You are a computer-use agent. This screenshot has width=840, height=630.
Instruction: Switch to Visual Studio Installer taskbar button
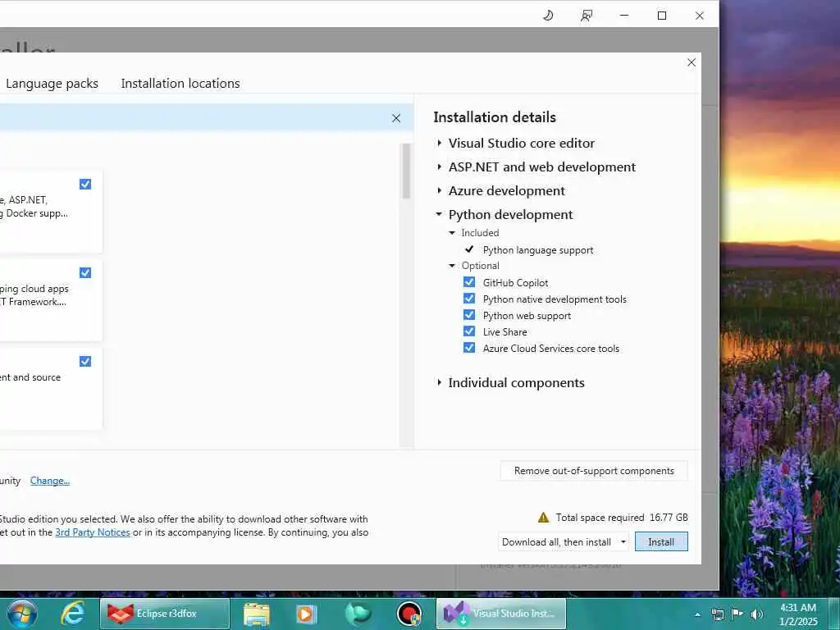coord(501,614)
